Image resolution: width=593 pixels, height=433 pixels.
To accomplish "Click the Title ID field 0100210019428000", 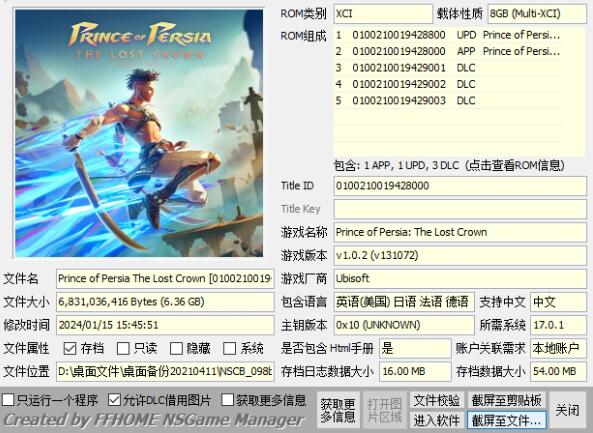I will point(460,186).
